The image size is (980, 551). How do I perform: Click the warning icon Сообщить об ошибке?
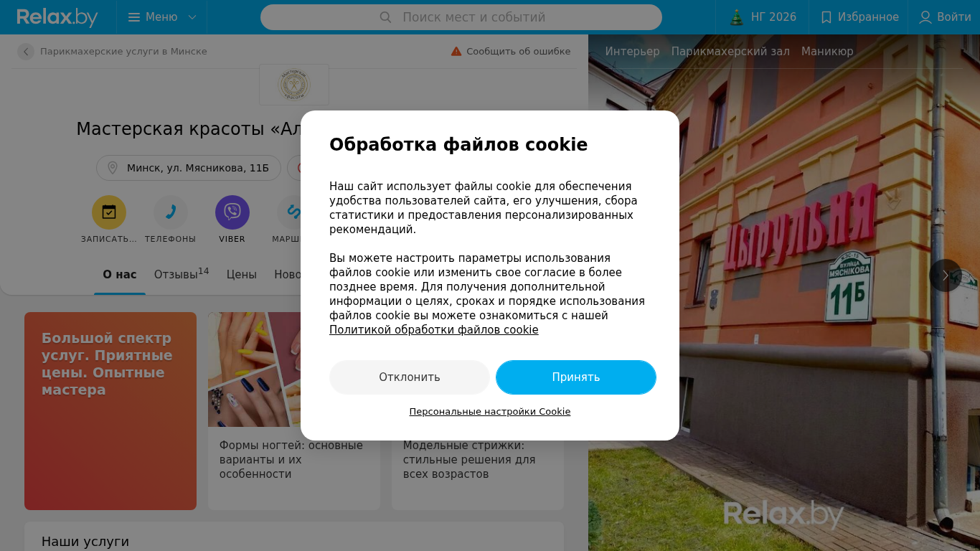pyautogui.click(x=456, y=52)
